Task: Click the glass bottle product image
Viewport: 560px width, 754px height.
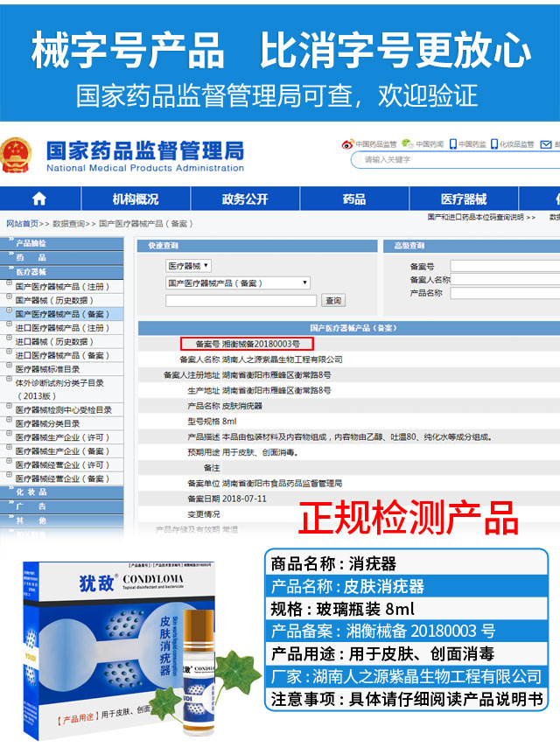Action: [x=199, y=674]
